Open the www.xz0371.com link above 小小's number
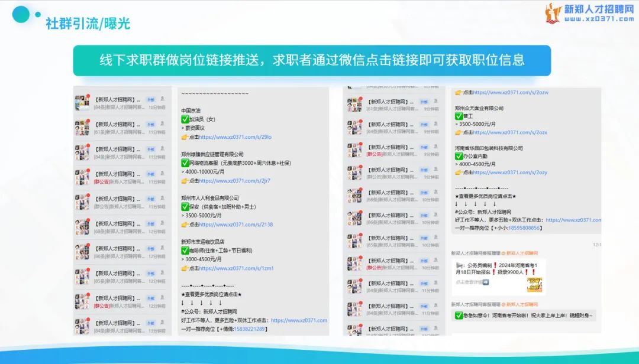 573,220
